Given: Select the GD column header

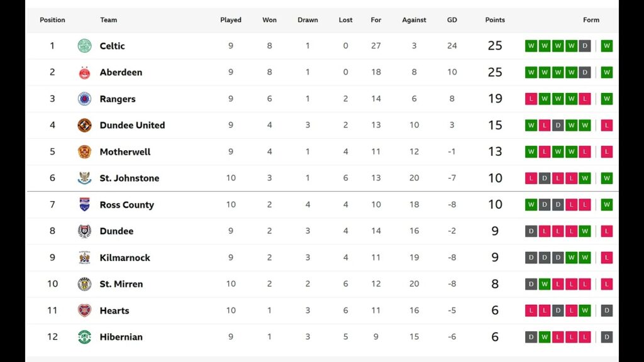Looking at the screenshot, I should coord(452,20).
